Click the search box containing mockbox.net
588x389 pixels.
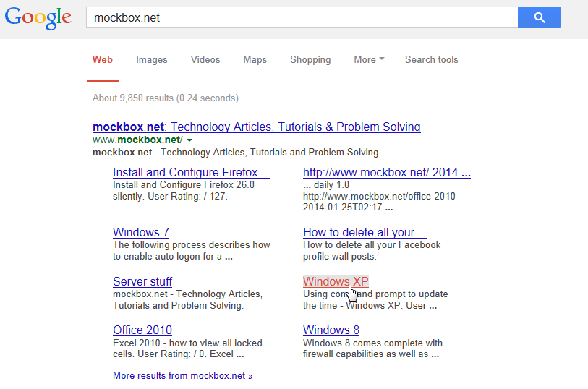(x=302, y=17)
